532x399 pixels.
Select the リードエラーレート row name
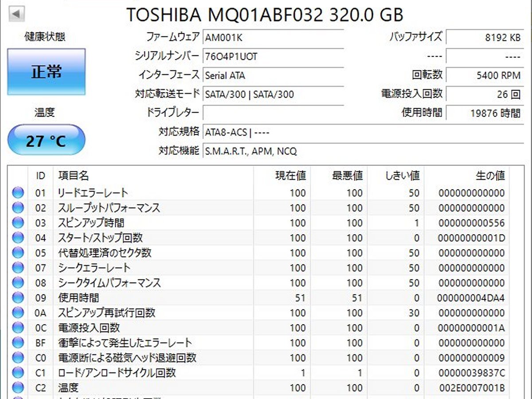(x=93, y=193)
